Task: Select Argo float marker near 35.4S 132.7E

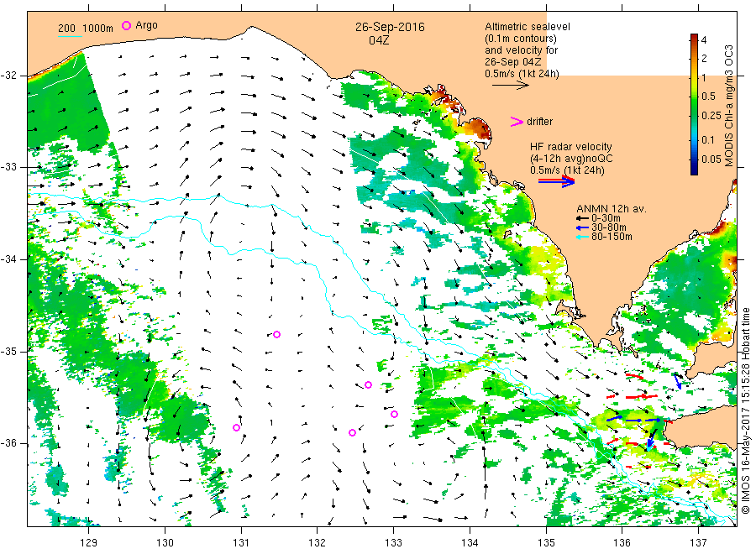Action: pyautogui.click(x=369, y=385)
